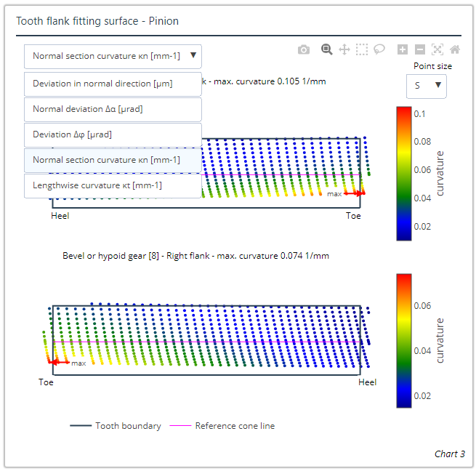Download plot as PNG with camera icon

(x=304, y=49)
